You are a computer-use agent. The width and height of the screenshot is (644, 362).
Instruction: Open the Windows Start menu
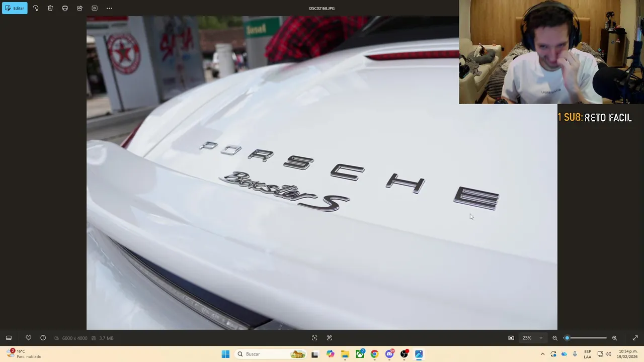[225, 354]
